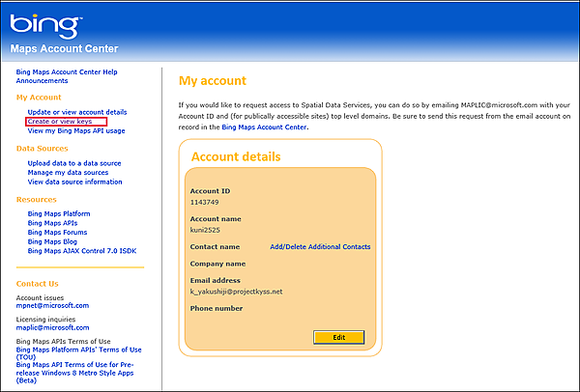View my Bing Maps API usage

(x=76, y=130)
